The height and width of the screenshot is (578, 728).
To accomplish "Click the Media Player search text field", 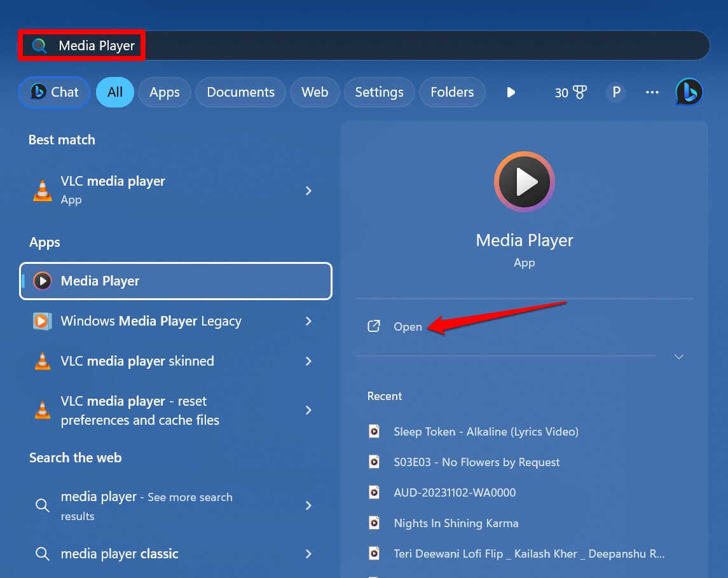I will click(x=364, y=46).
